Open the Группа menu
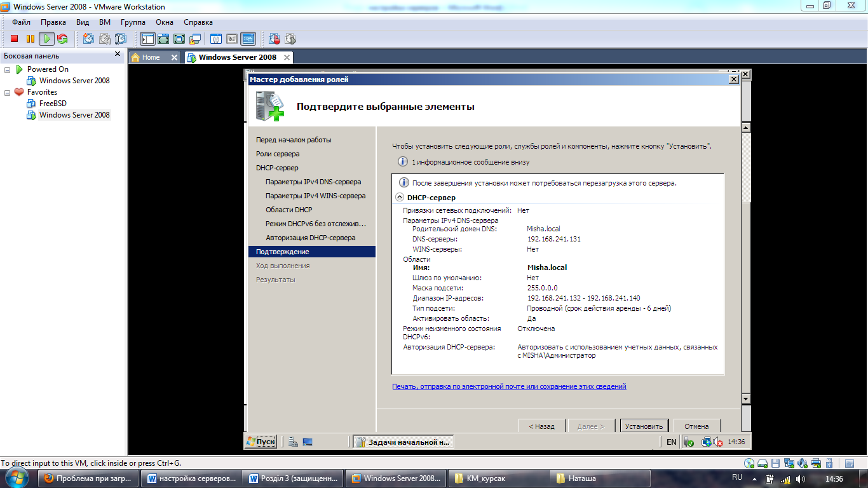Image resolution: width=868 pixels, height=488 pixels. coord(133,22)
